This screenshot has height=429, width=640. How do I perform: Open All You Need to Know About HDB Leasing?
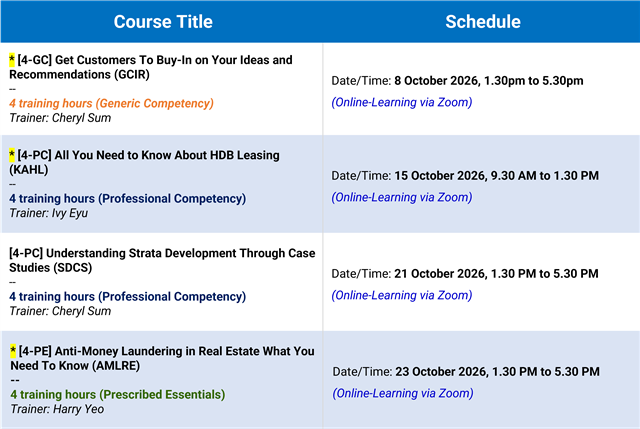pos(144,162)
